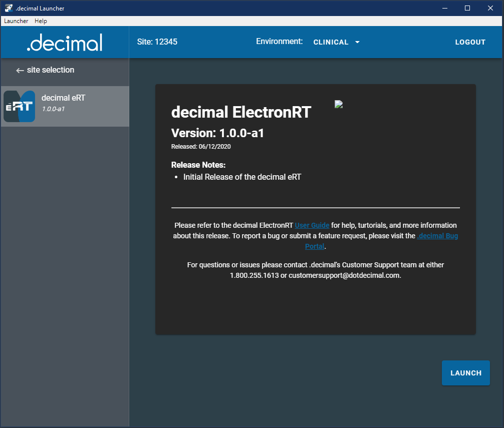Click the 1.0.0-a1 version text in sidebar

pyautogui.click(x=53, y=109)
